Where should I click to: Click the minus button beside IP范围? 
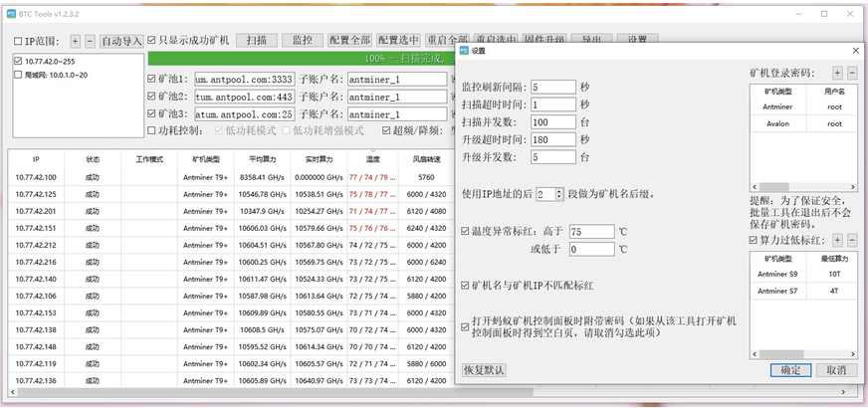point(90,41)
